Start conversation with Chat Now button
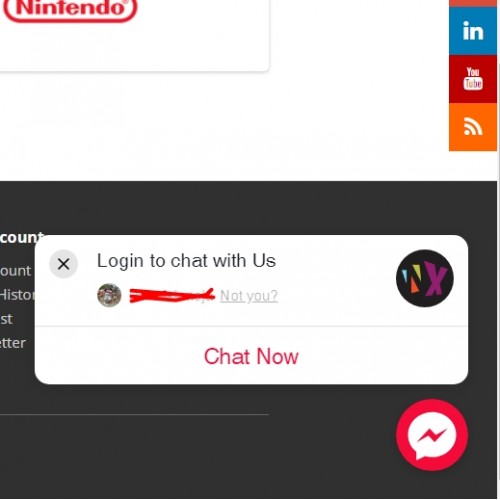 (251, 356)
